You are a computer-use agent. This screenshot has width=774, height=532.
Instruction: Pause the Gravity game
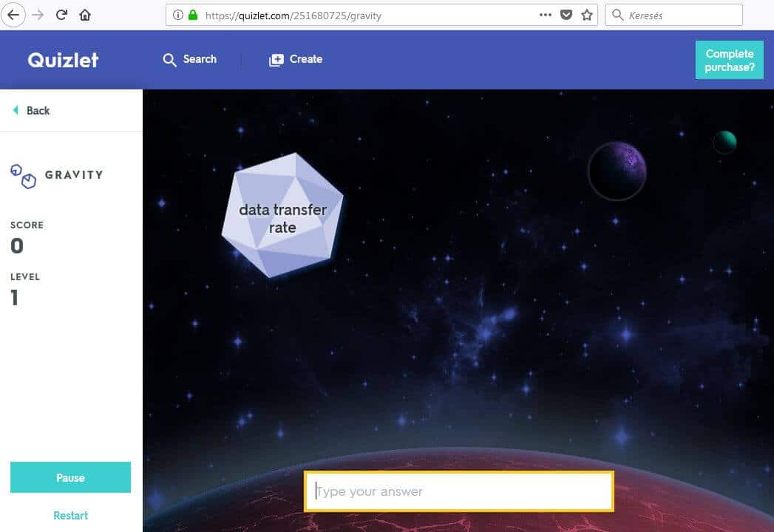coord(70,477)
